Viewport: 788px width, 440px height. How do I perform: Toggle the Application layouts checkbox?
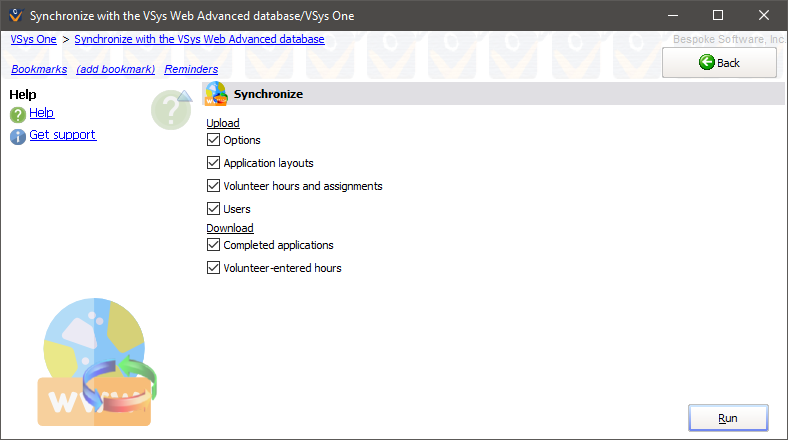[x=213, y=163]
